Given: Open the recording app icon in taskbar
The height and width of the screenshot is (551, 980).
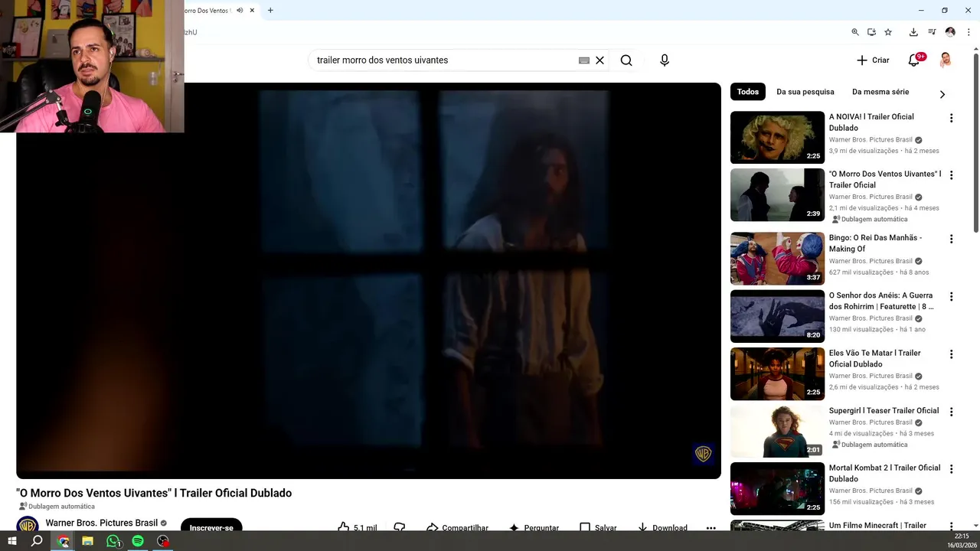Looking at the screenshot, I should [163, 541].
